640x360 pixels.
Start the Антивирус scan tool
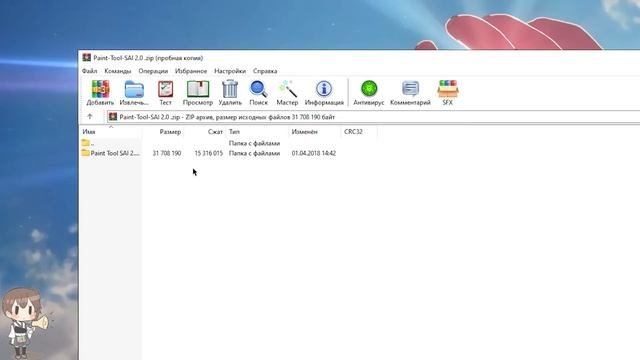[x=369, y=93]
